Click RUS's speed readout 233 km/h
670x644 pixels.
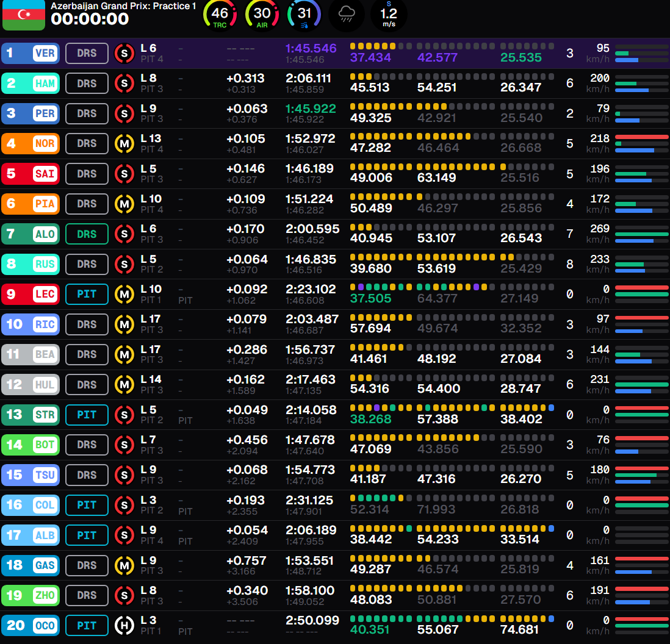599,264
